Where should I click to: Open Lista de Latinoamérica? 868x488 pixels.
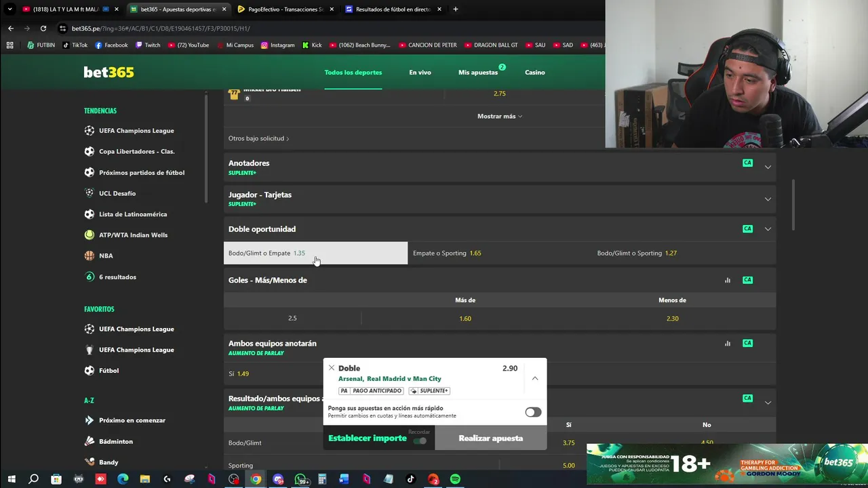(132, 214)
